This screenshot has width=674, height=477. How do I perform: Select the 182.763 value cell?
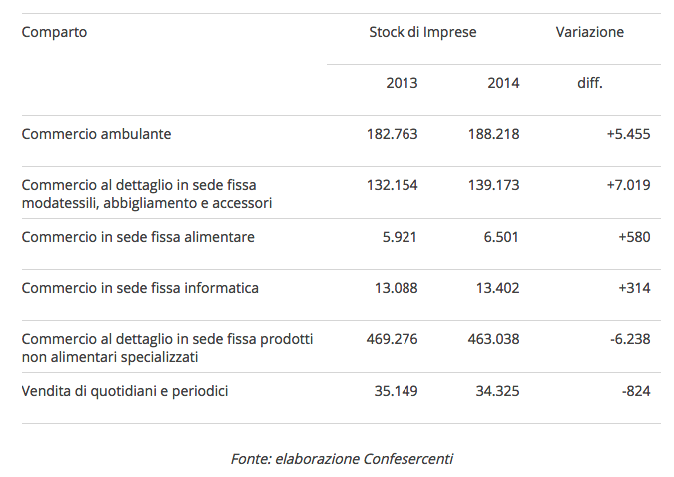[392, 133]
